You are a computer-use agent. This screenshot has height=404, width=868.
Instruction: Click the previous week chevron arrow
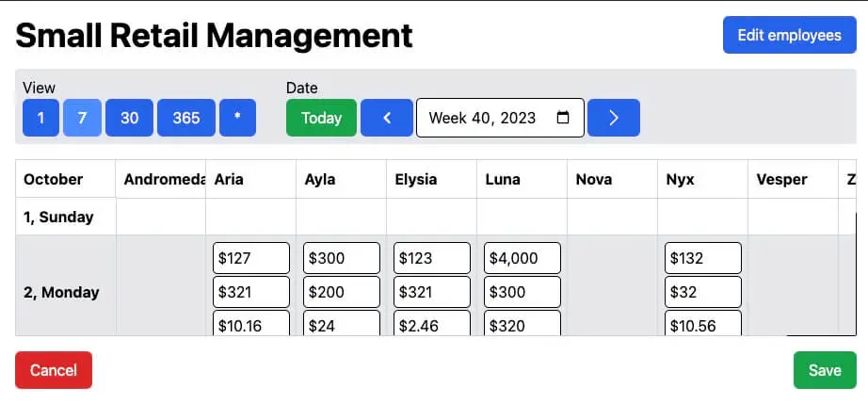[386, 118]
